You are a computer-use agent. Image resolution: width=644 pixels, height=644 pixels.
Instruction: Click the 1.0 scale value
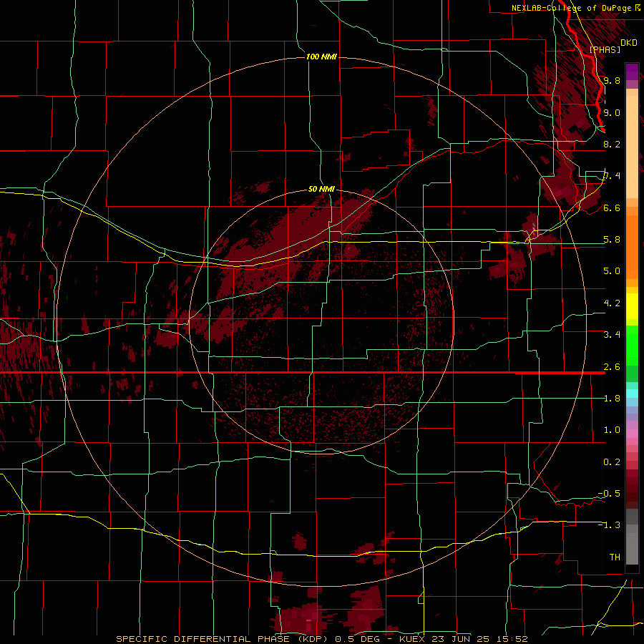(x=612, y=429)
